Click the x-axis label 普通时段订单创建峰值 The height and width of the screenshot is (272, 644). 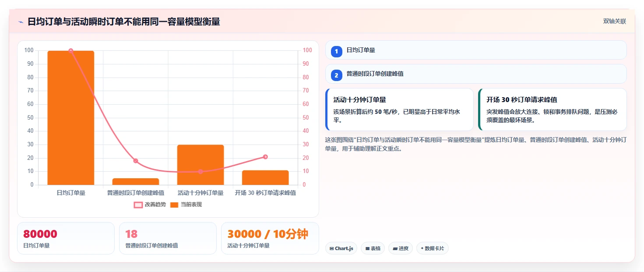click(136, 193)
